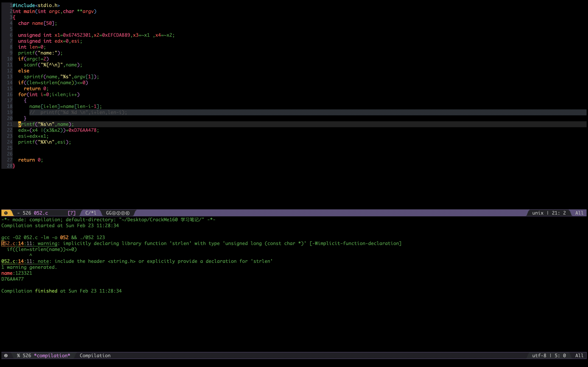Image resolution: width=588 pixels, height=367 pixels.
Task: Click the *compilation* buffer name in modeline
Action: [x=52, y=355]
